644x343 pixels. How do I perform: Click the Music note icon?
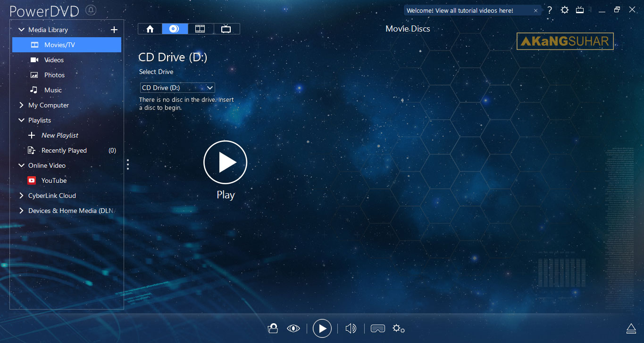pos(34,90)
